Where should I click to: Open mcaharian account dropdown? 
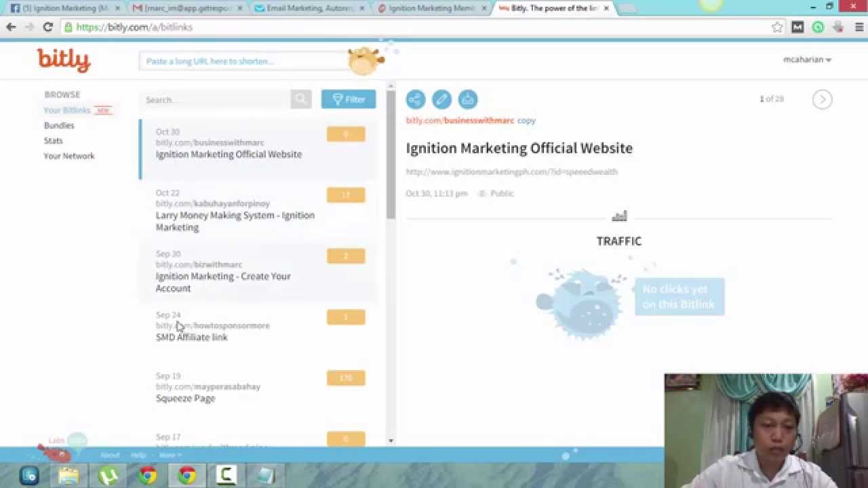pyautogui.click(x=807, y=60)
